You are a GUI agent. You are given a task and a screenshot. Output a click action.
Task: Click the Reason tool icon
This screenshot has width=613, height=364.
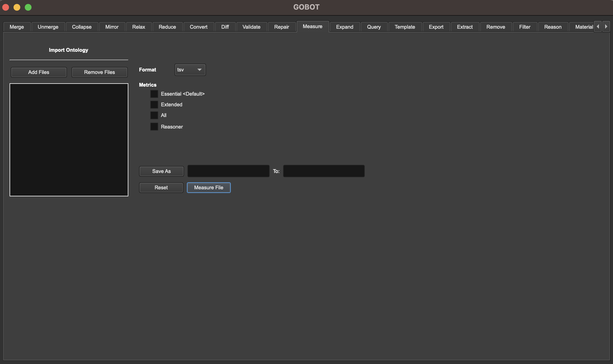pyautogui.click(x=553, y=26)
